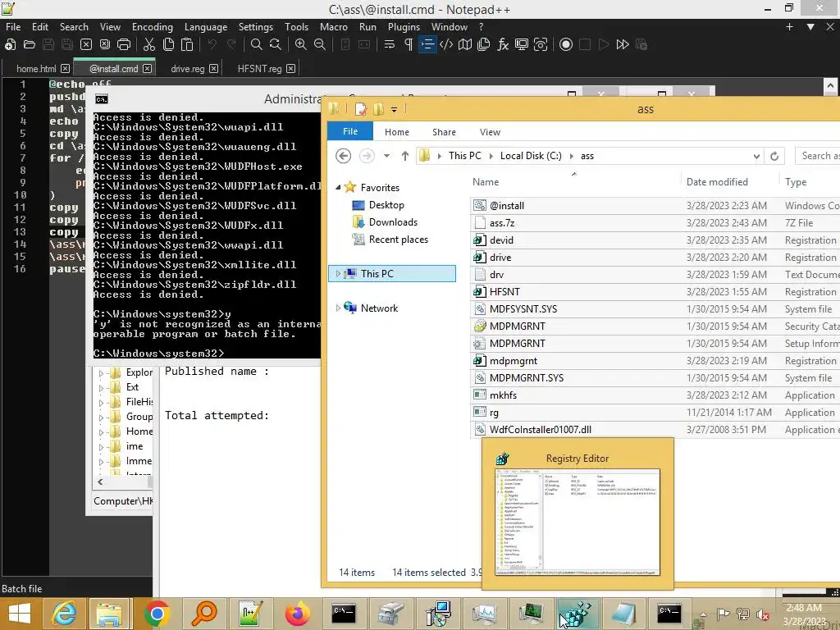Refresh the Explorer folder view
The width and height of the screenshot is (840, 630).
774,156
